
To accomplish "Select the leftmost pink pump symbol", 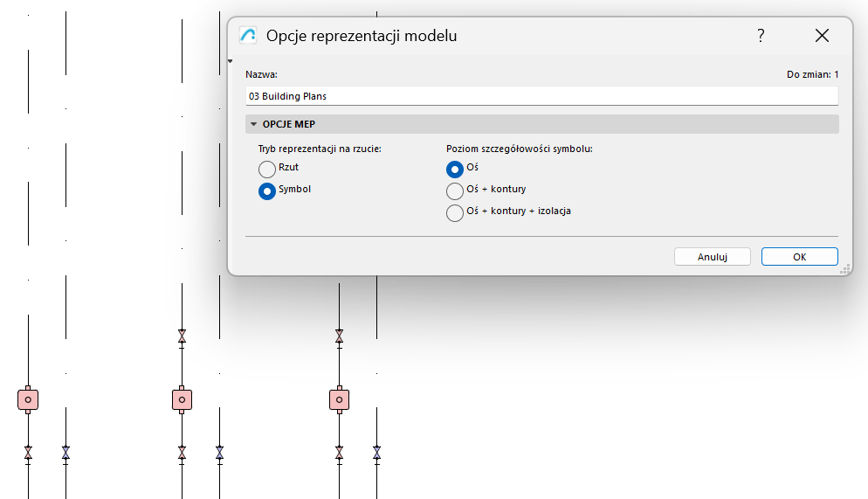I will pyautogui.click(x=28, y=399).
